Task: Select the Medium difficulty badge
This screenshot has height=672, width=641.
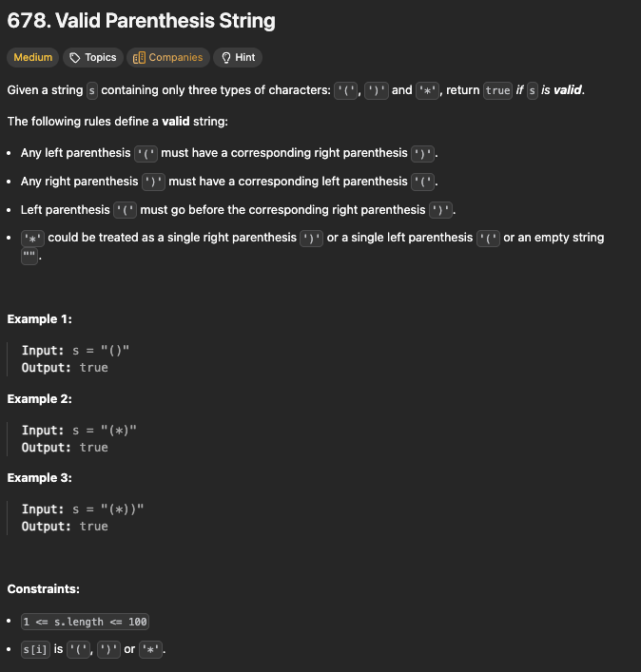Action: pyautogui.click(x=32, y=57)
